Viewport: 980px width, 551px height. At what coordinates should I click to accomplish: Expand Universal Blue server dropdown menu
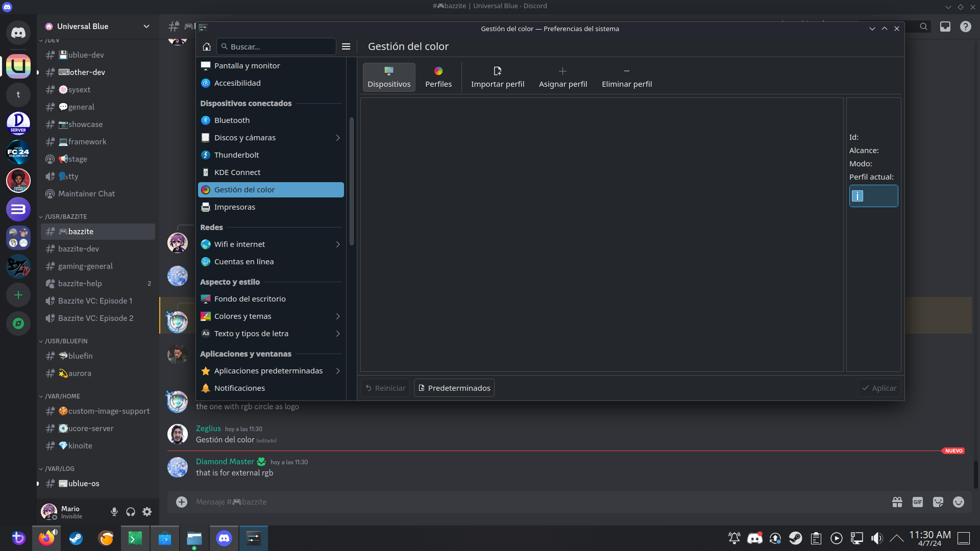click(x=146, y=27)
